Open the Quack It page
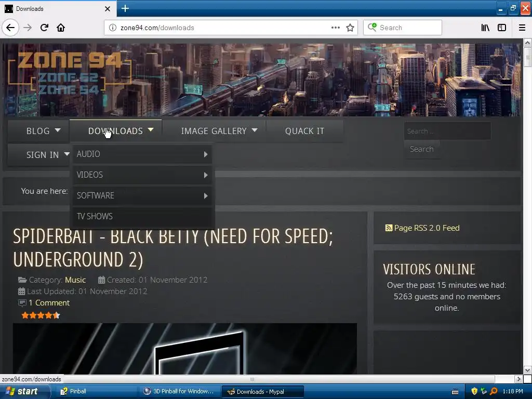 (304, 131)
